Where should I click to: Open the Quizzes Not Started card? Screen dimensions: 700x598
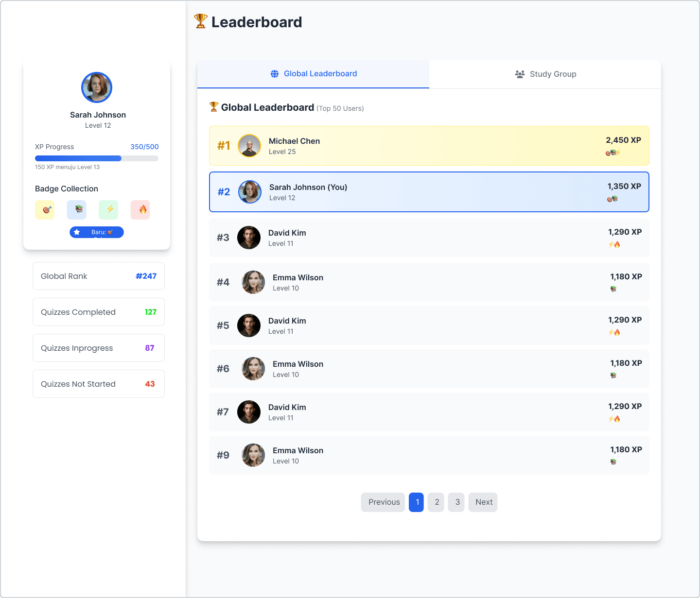[x=99, y=384]
